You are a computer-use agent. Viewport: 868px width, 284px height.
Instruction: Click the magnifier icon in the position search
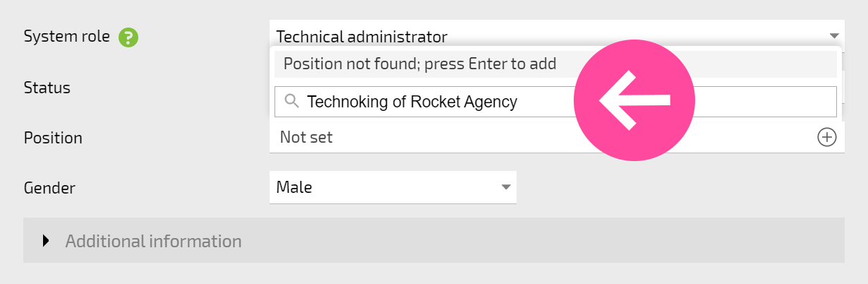point(292,102)
